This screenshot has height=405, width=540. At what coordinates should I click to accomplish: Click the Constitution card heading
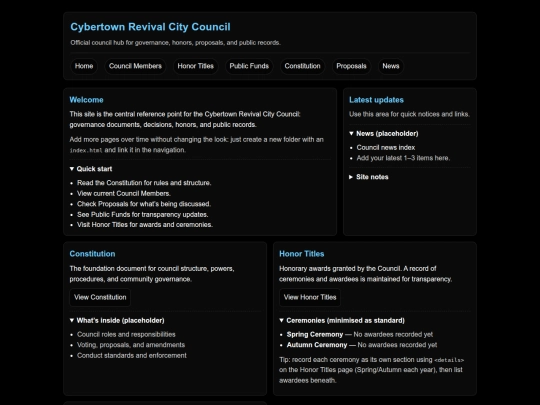(92, 254)
